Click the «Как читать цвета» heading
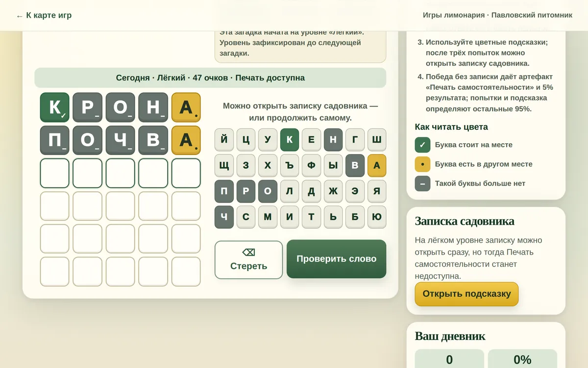This screenshot has height=368, width=588. click(x=451, y=127)
